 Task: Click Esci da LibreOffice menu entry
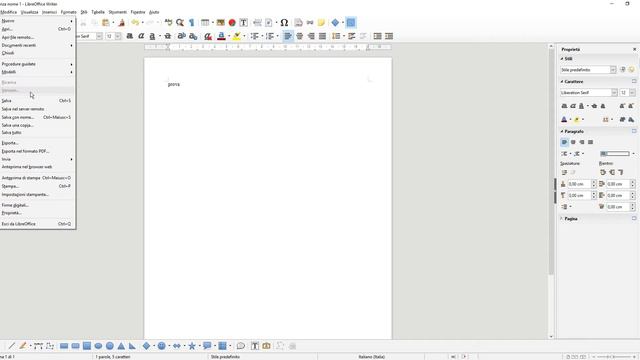click(x=37, y=224)
